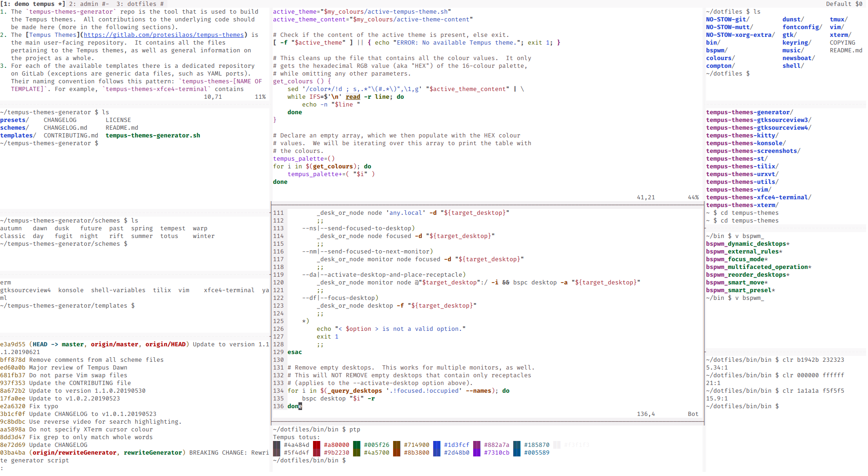
Task: Click the presets/ directory in the listing
Action: click(15, 120)
